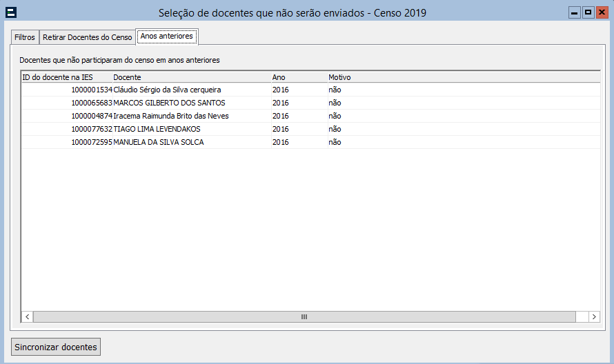Select the MANUELA DA SILVA SOLCA row
Viewport: 614px width, 364px height.
[158, 142]
